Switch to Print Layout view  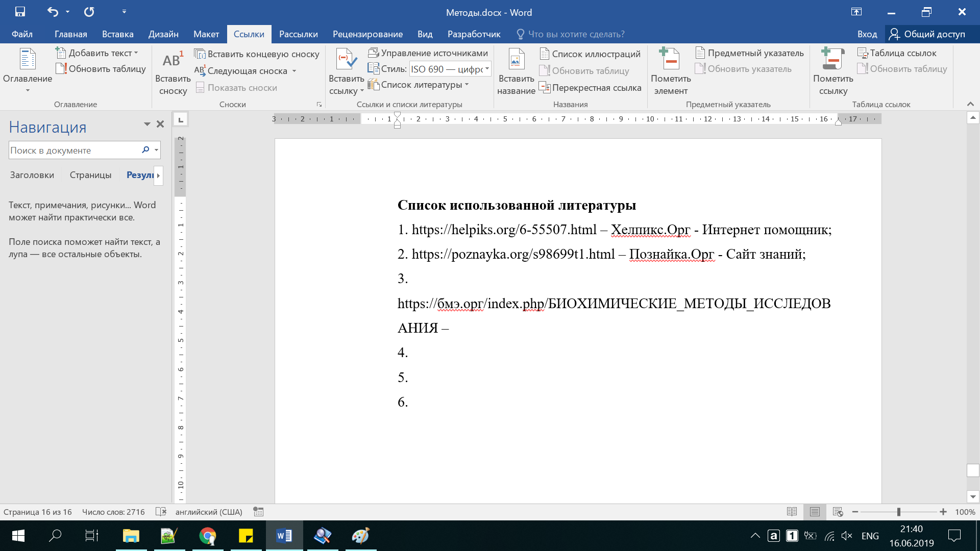[815, 512]
